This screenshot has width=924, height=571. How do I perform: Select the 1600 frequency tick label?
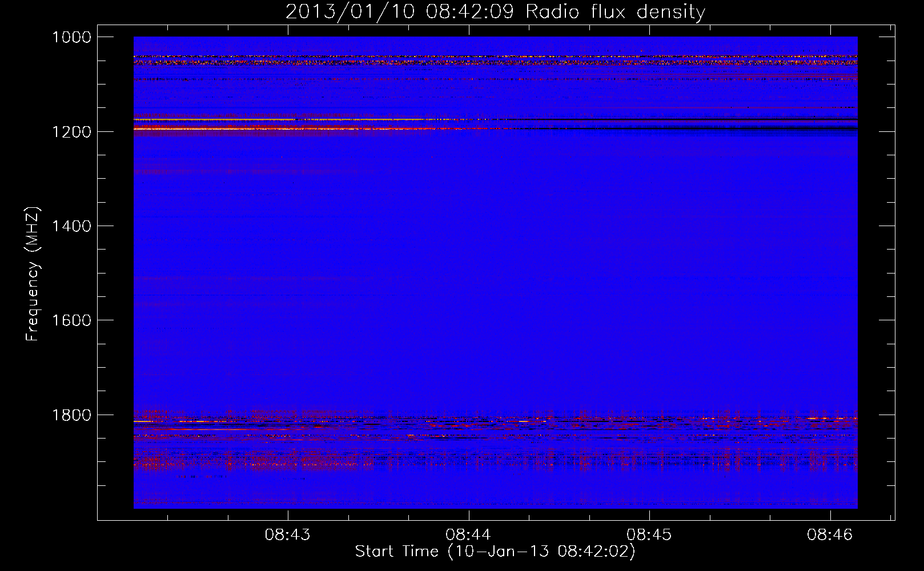point(71,320)
